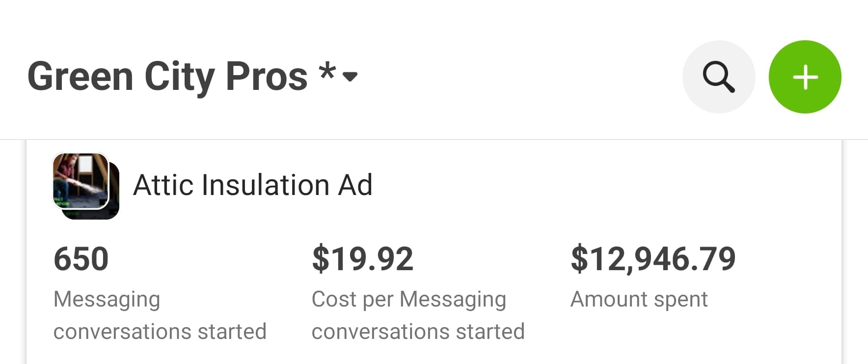Select the $12,946.79 amount value
The height and width of the screenshot is (364, 868).
pos(652,259)
